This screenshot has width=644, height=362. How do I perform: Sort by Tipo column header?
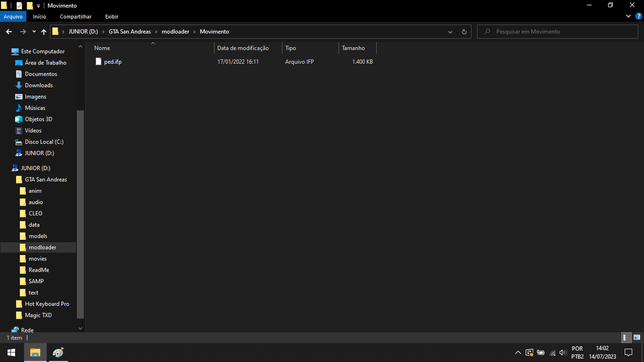291,48
